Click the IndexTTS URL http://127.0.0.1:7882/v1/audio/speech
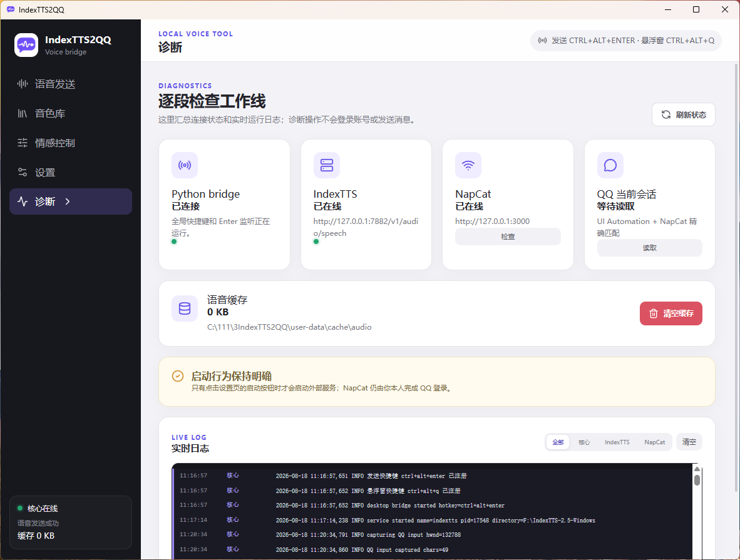This screenshot has width=740, height=560. pos(366,227)
